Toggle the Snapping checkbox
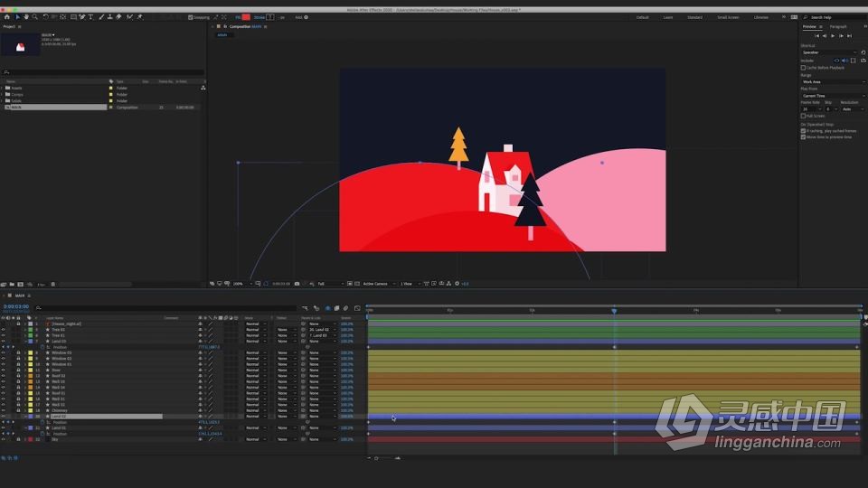 pyautogui.click(x=191, y=17)
